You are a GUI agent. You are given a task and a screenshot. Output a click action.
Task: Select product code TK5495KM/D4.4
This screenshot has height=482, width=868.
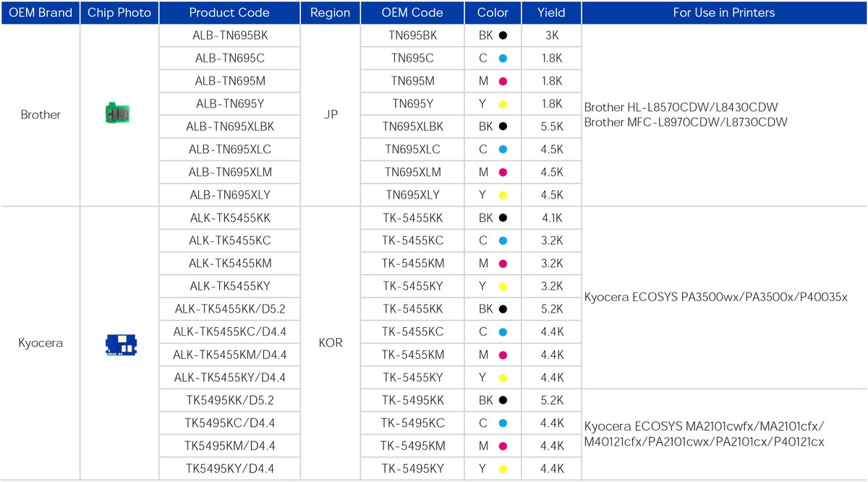point(230,446)
